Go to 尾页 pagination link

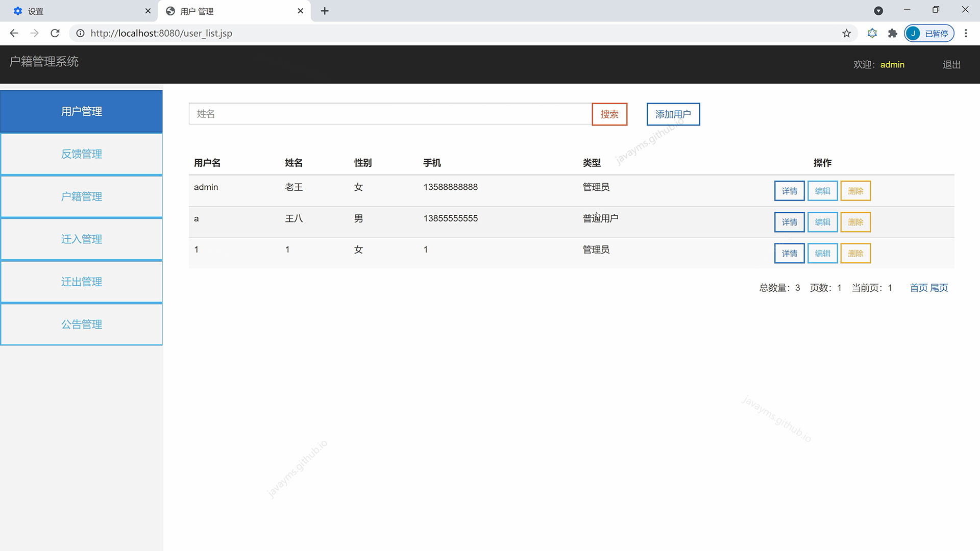click(939, 288)
